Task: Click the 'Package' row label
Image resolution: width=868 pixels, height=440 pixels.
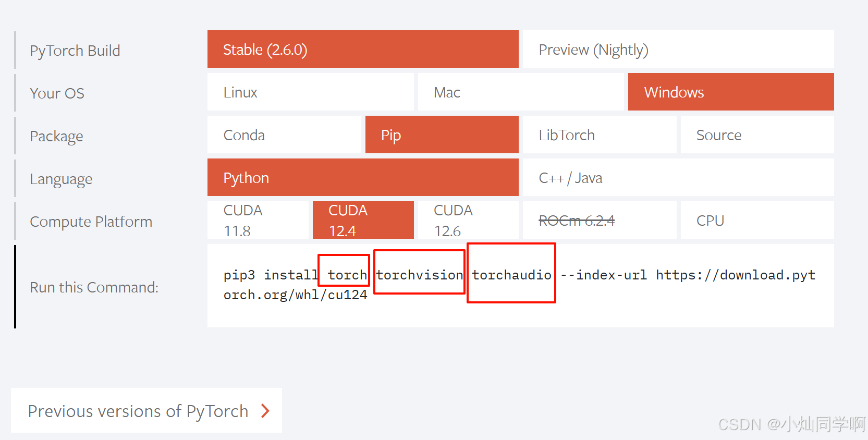Action: click(56, 136)
